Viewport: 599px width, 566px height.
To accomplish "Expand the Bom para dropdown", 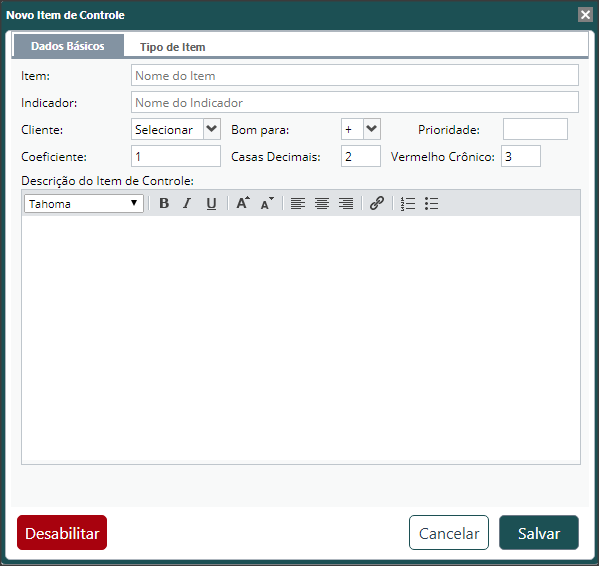I will [361, 129].
